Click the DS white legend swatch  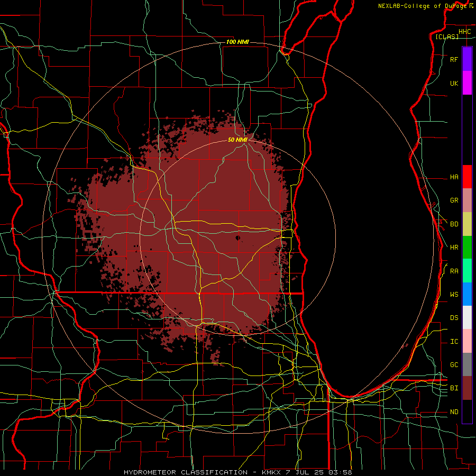click(x=467, y=317)
